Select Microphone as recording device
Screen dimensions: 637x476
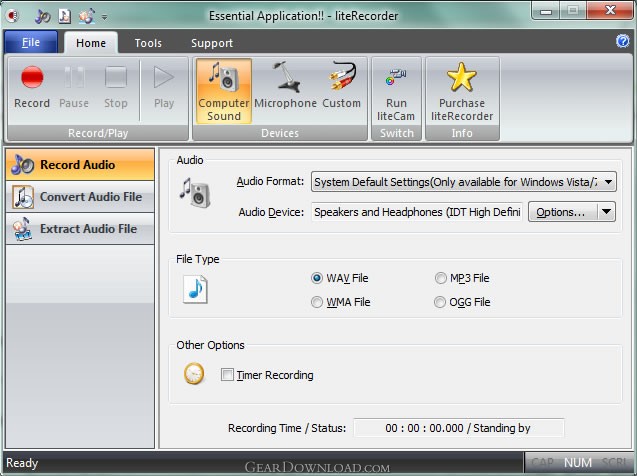(286, 89)
